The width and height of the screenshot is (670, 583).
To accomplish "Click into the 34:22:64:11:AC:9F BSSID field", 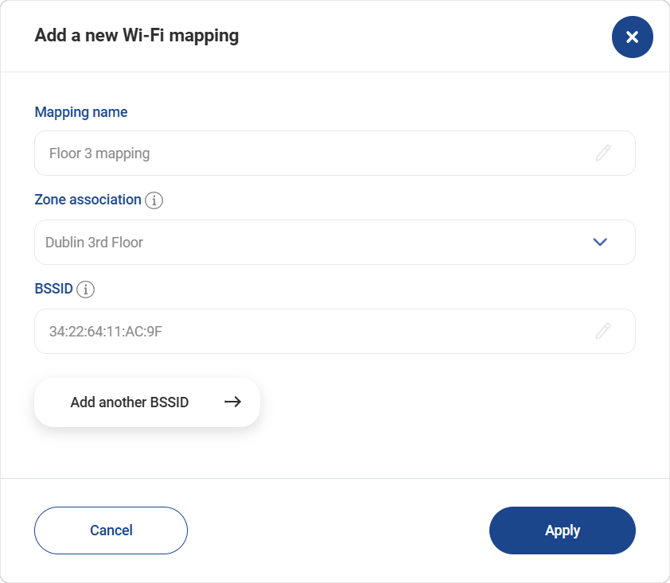I will pyautogui.click(x=335, y=331).
